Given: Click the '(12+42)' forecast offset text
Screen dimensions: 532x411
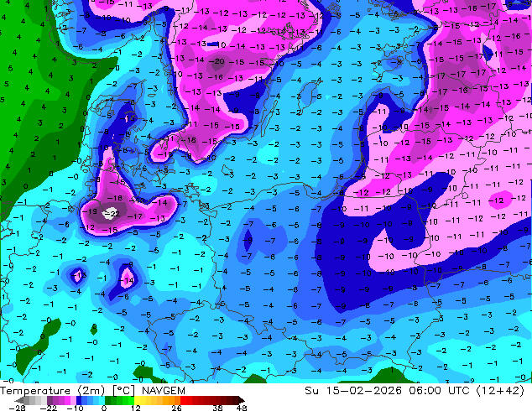Looking at the screenshot, I should (500, 391).
